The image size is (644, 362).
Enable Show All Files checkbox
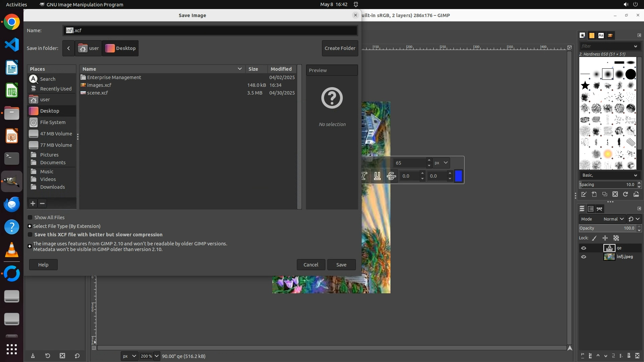pyautogui.click(x=30, y=218)
